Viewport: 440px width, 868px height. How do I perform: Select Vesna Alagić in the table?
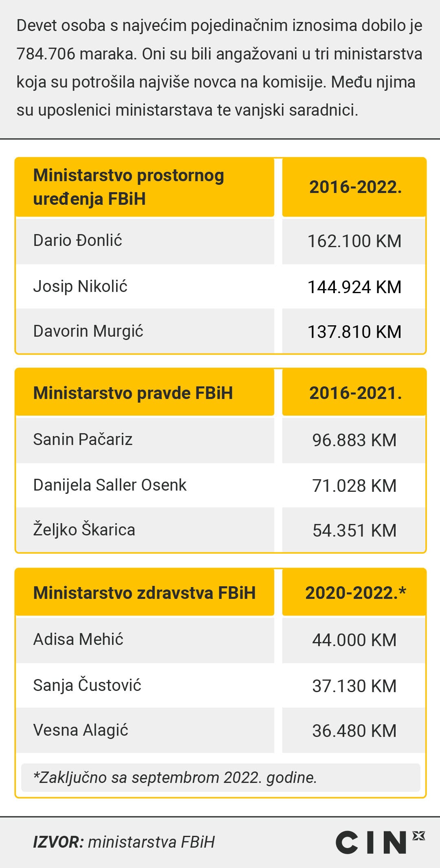coord(81,730)
